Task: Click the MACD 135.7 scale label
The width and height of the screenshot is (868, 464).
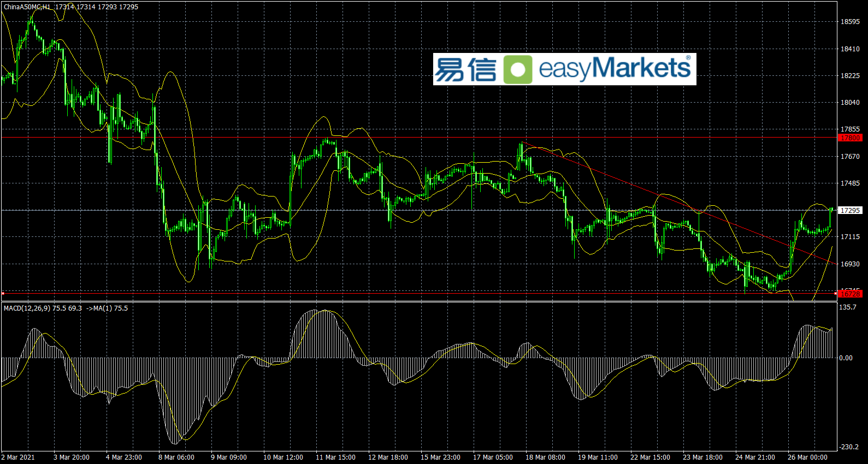Action: (848, 307)
